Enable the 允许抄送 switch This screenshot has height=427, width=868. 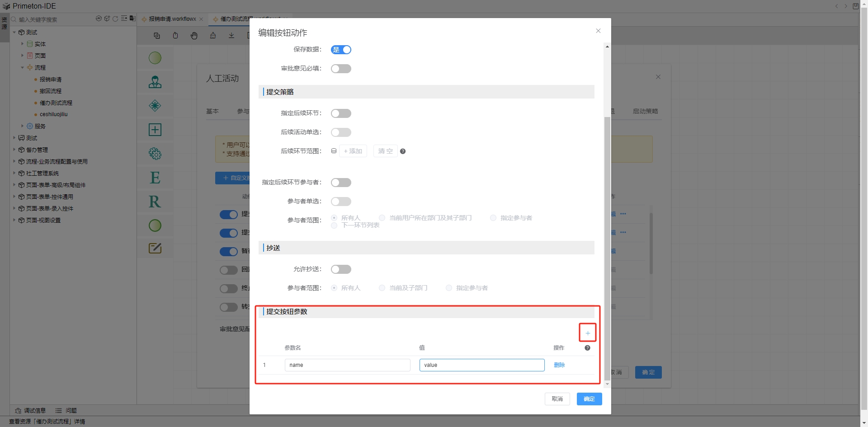(341, 269)
